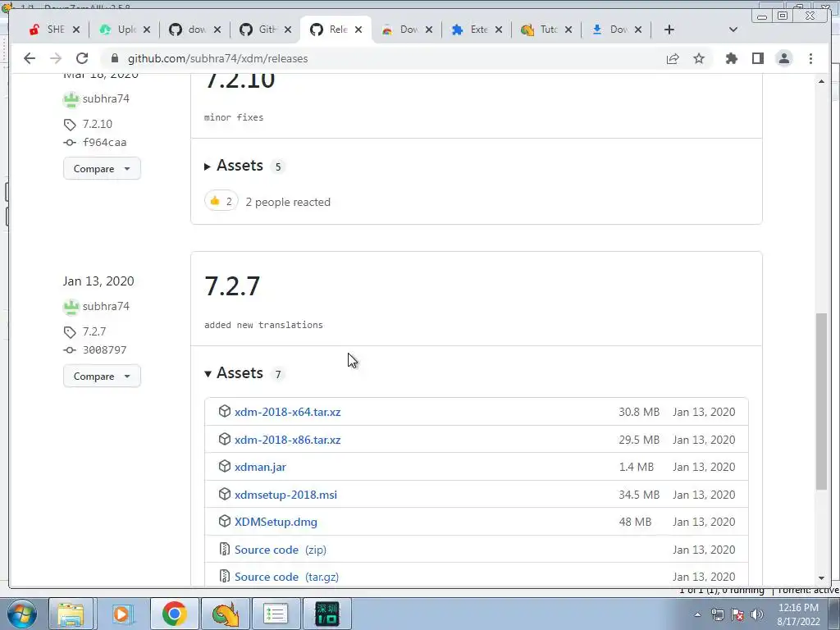Viewport: 840px width, 630px height.
Task: Toggle the browser side panel icon
Action: pos(757,58)
